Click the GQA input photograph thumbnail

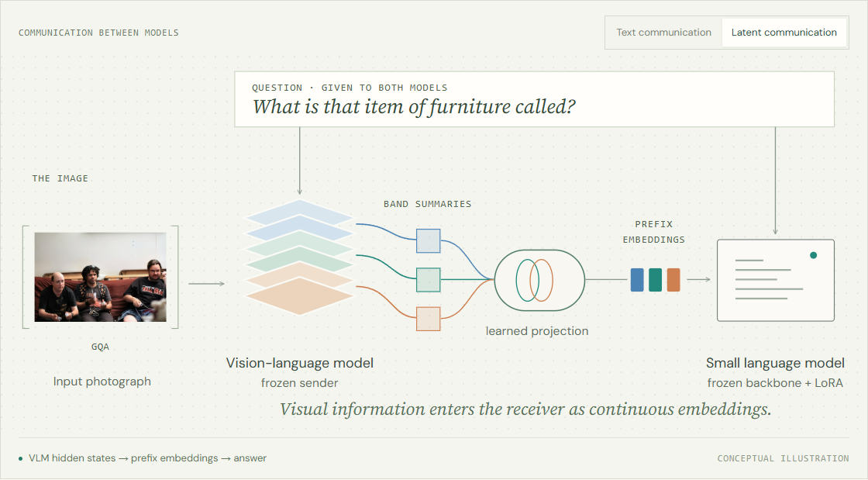pos(100,277)
